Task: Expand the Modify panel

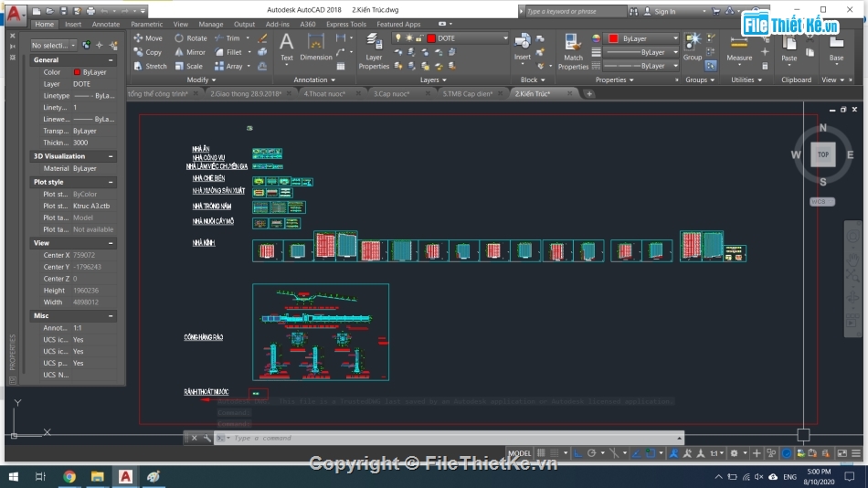Action: (x=201, y=80)
